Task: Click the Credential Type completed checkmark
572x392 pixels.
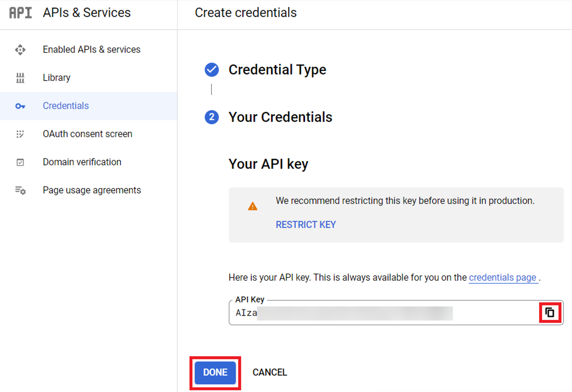Action: pos(212,70)
